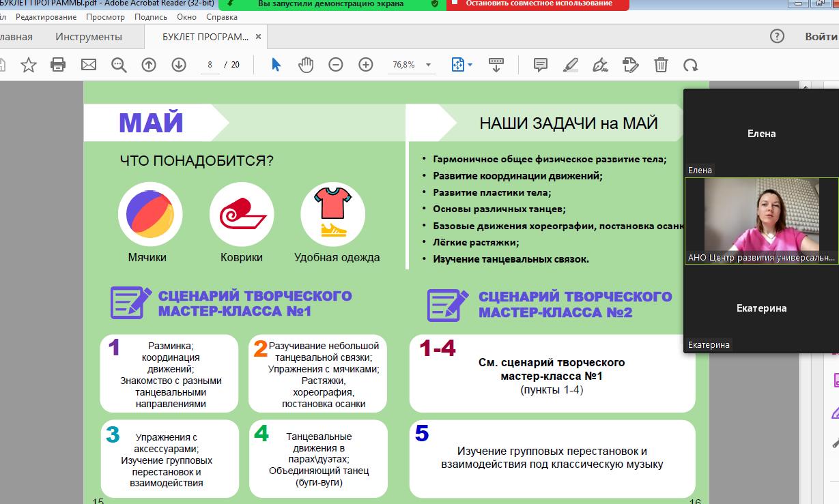Viewport: 839px width, 504px height.
Task: Click the trash delete icon
Action: coord(661,65)
